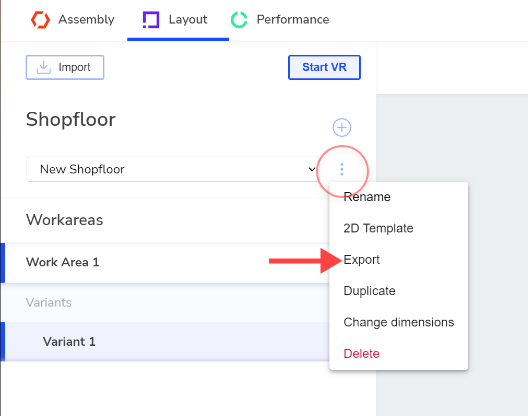Click the Start VR button
The height and width of the screenshot is (416, 528).
[x=324, y=67]
